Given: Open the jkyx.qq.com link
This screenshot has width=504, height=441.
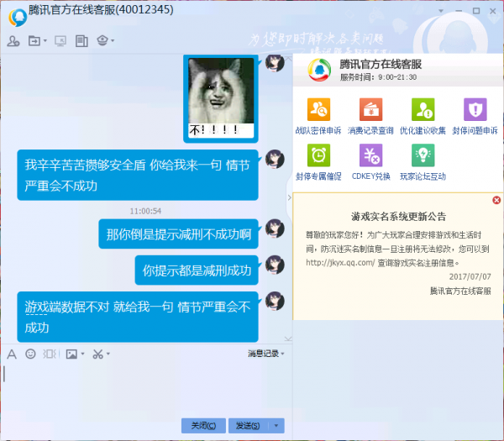Looking at the screenshot, I should 340,263.
